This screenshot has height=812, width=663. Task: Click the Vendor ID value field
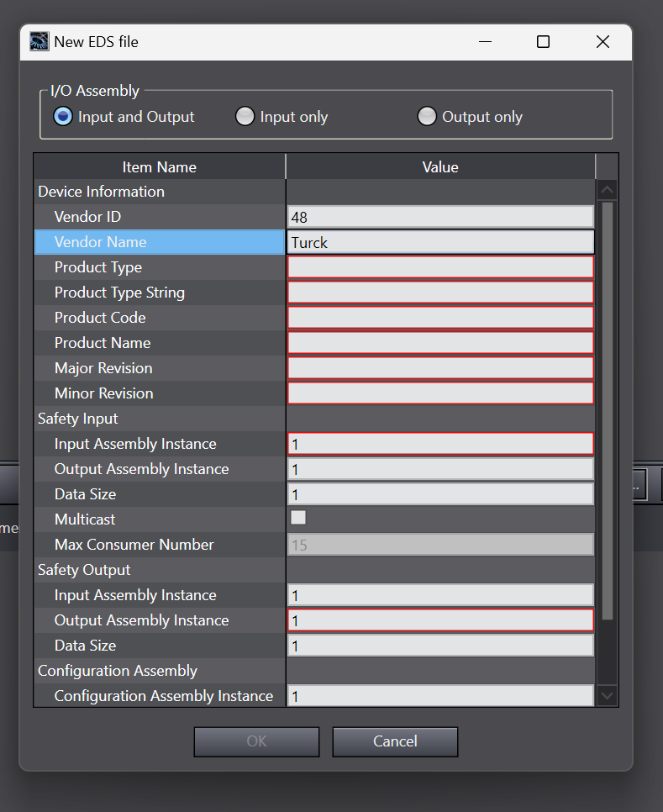pos(440,217)
